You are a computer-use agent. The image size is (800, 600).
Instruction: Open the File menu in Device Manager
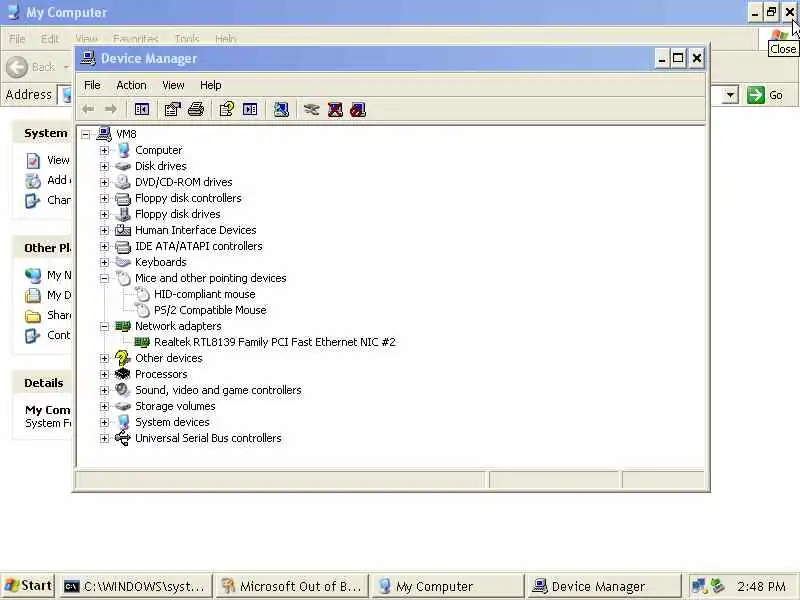click(x=92, y=85)
